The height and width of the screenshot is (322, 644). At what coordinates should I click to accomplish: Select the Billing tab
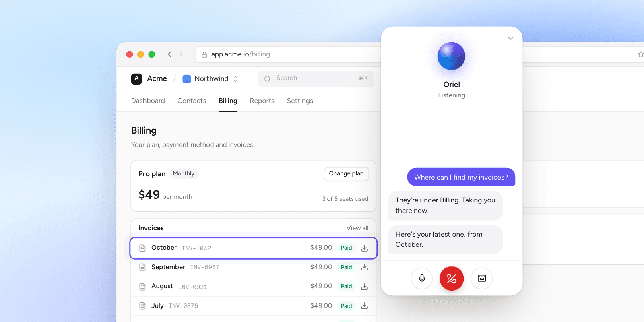228,101
